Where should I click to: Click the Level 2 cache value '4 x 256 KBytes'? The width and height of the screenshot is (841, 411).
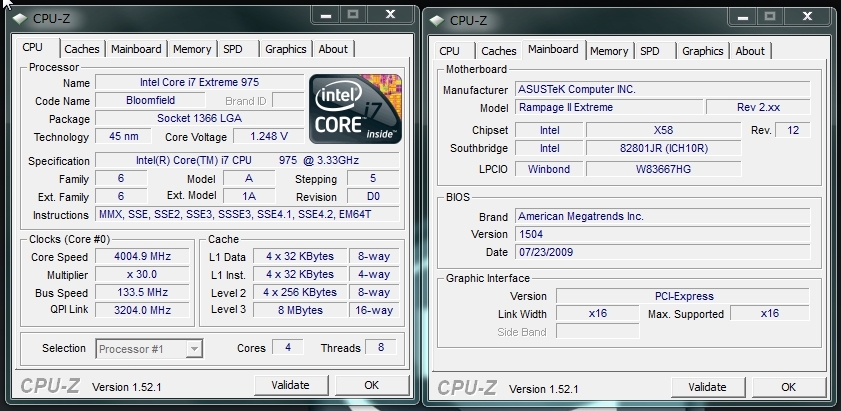pyautogui.click(x=300, y=292)
